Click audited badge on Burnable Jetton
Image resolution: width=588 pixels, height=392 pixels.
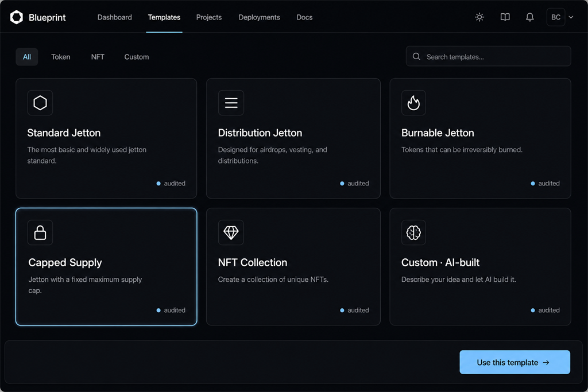546,183
